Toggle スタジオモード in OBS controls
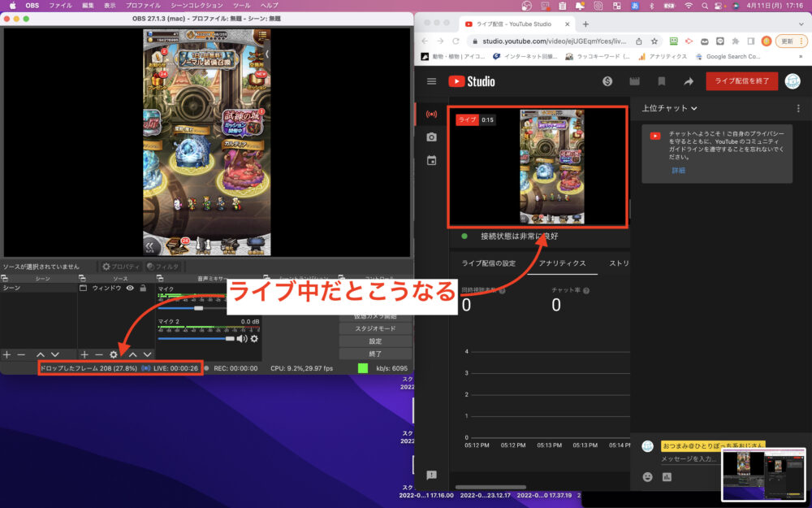The width and height of the screenshot is (812, 508). (375, 328)
